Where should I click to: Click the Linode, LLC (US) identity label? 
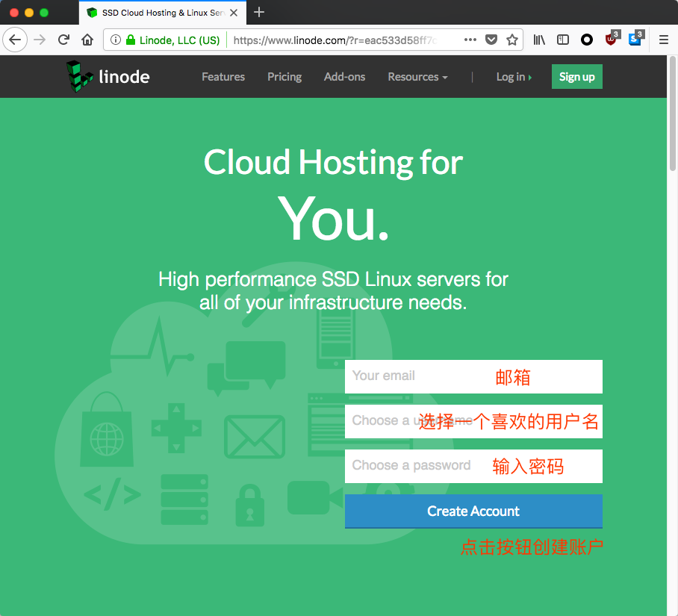[x=179, y=40]
